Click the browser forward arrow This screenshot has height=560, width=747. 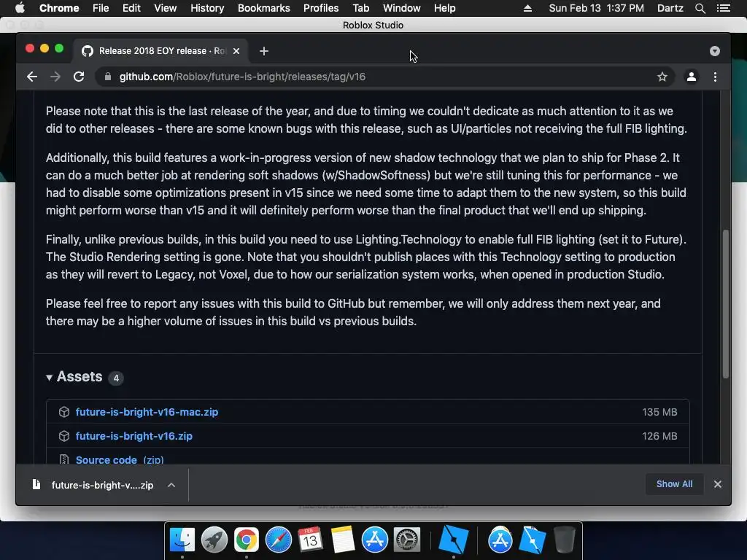[x=55, y=77]
